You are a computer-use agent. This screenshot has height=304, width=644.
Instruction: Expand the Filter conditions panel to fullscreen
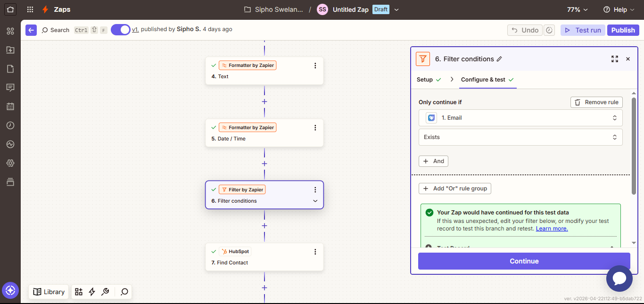[x=615, y=59]
